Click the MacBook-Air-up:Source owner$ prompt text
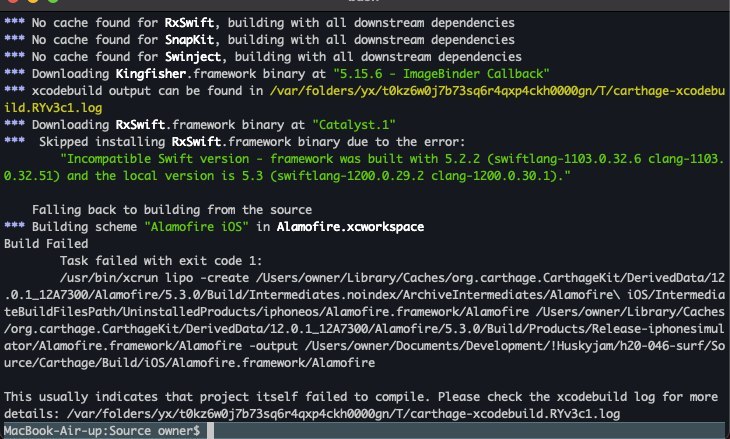 (x=102, y=431)
